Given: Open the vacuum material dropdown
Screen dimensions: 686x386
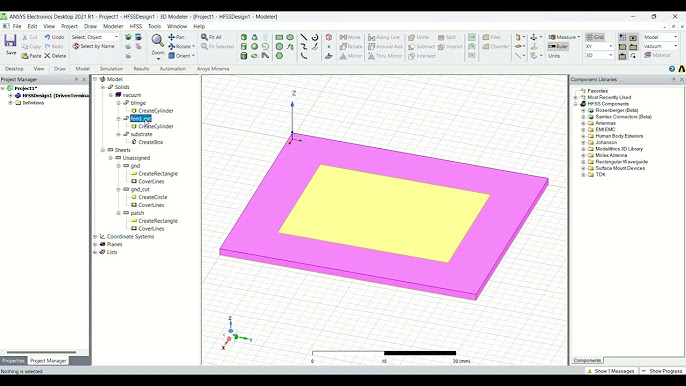Looking at the screenshot, I should pos(660,46).
